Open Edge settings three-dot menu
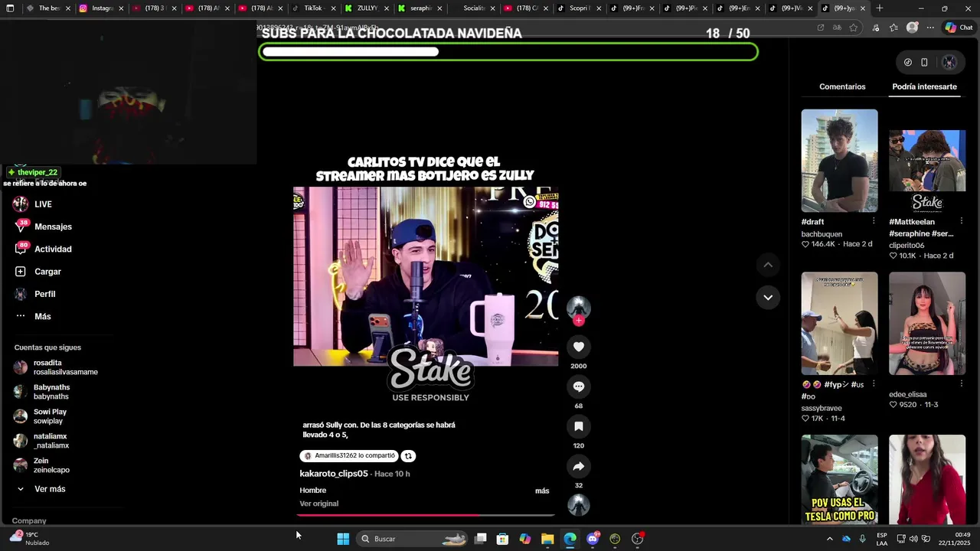This screenshot has width=980, height=551. click(x=930, y=28)
